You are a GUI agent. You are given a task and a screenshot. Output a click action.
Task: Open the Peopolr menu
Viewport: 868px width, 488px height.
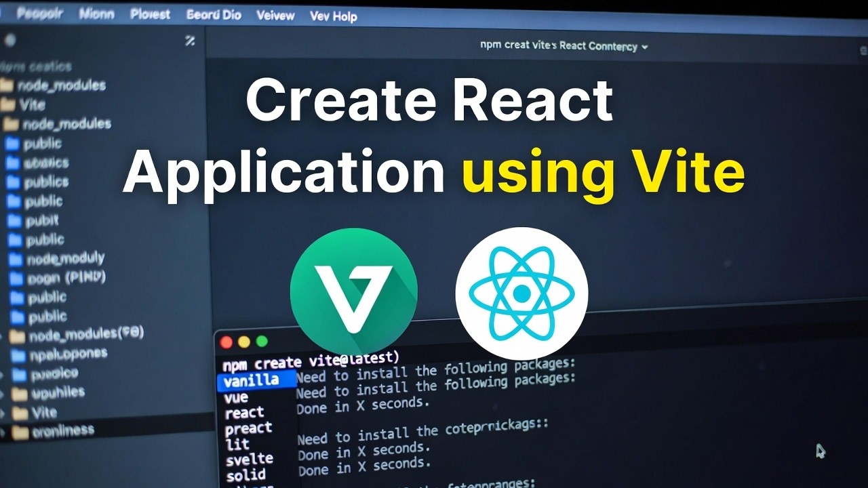[x=39, y=14]
